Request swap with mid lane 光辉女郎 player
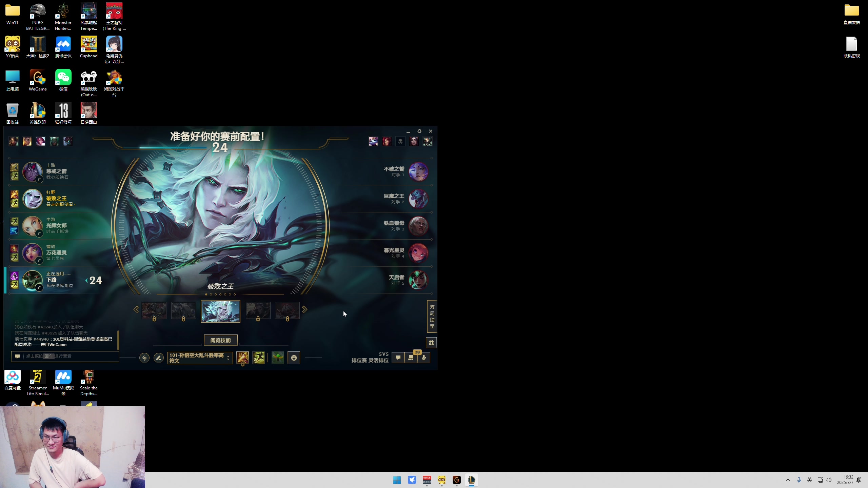Viewport: 868px width, 488px height. pyautogui.click(x=39, y=233)
